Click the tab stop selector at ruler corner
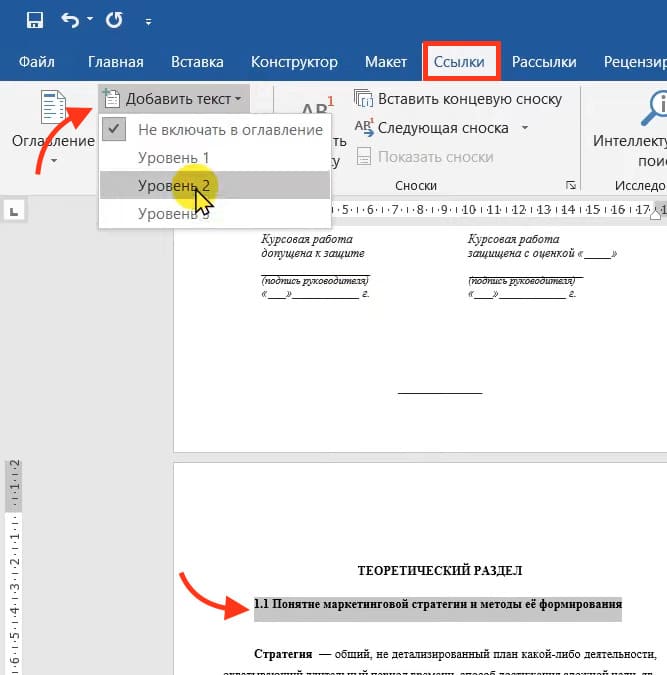 14,211
